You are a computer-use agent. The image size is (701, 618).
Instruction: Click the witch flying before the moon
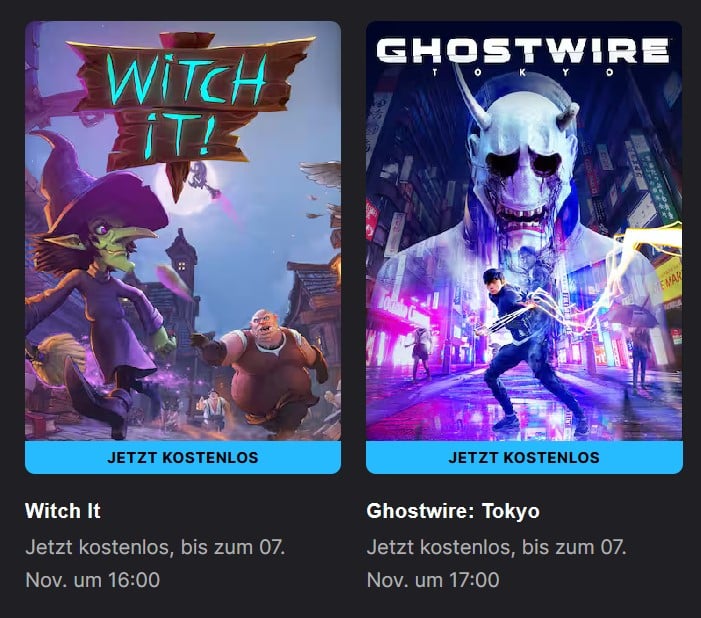point(202,177)
